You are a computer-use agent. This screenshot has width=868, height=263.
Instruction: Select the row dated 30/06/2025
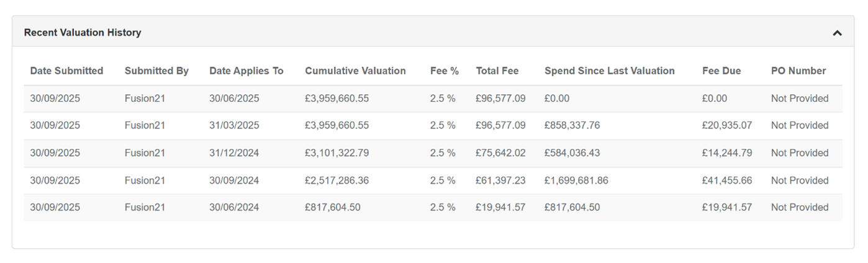tap(234, 99)
